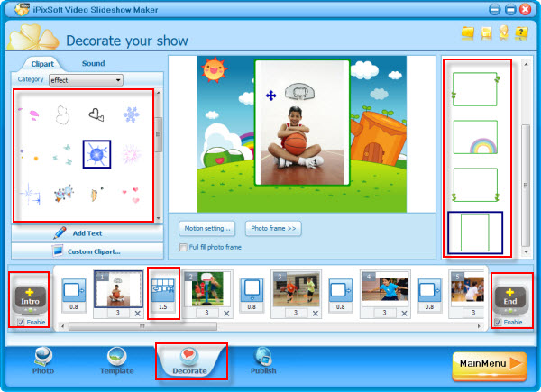
Task: Go to the Publish step
Action: (x=263, y=360)
